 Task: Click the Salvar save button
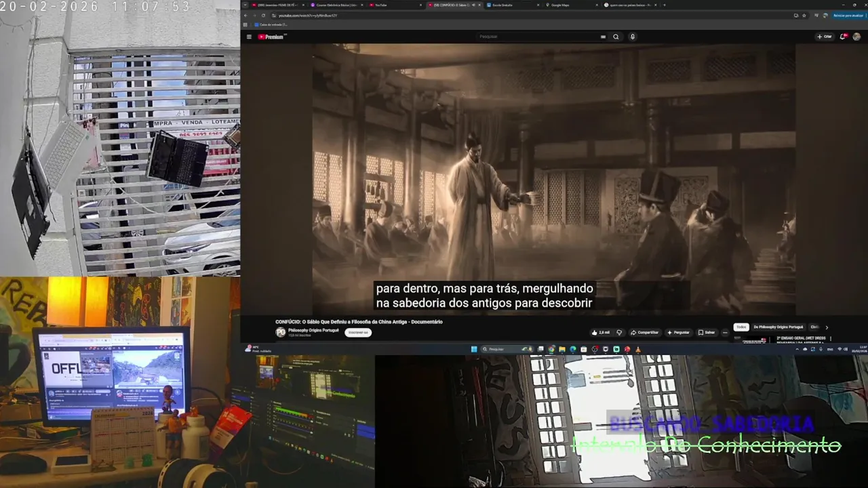pos(707,332)
